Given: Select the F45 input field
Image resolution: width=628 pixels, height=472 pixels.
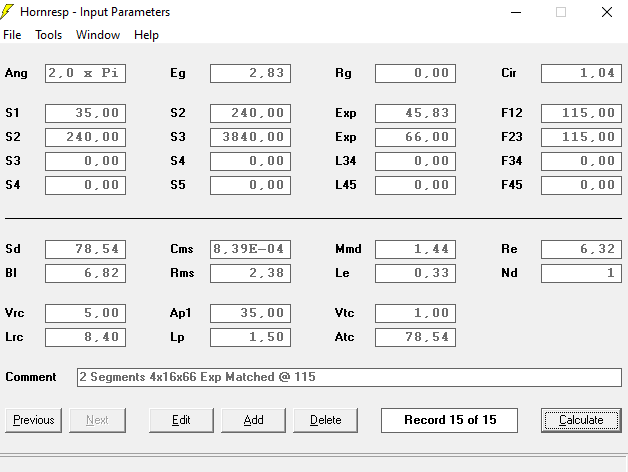Looking at the screenshot, I should [581, 185].
